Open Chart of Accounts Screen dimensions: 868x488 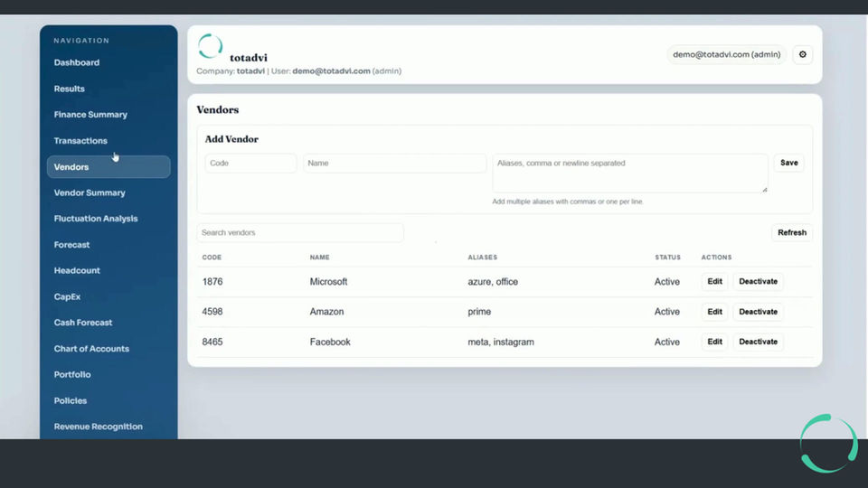(91, 349)
